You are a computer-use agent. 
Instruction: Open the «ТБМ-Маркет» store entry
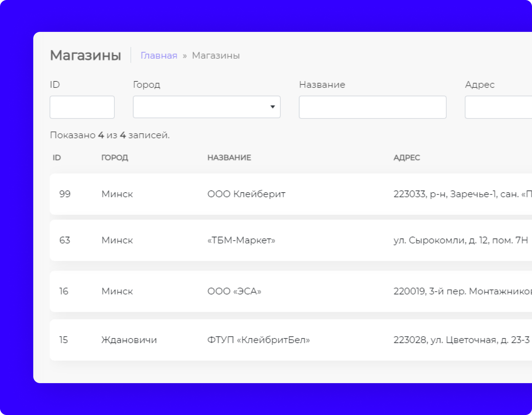click(241, 240)
